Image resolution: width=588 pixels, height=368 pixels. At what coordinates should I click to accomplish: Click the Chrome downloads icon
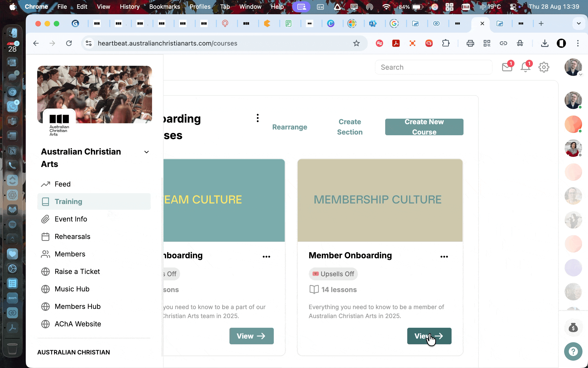coord(545,43)
